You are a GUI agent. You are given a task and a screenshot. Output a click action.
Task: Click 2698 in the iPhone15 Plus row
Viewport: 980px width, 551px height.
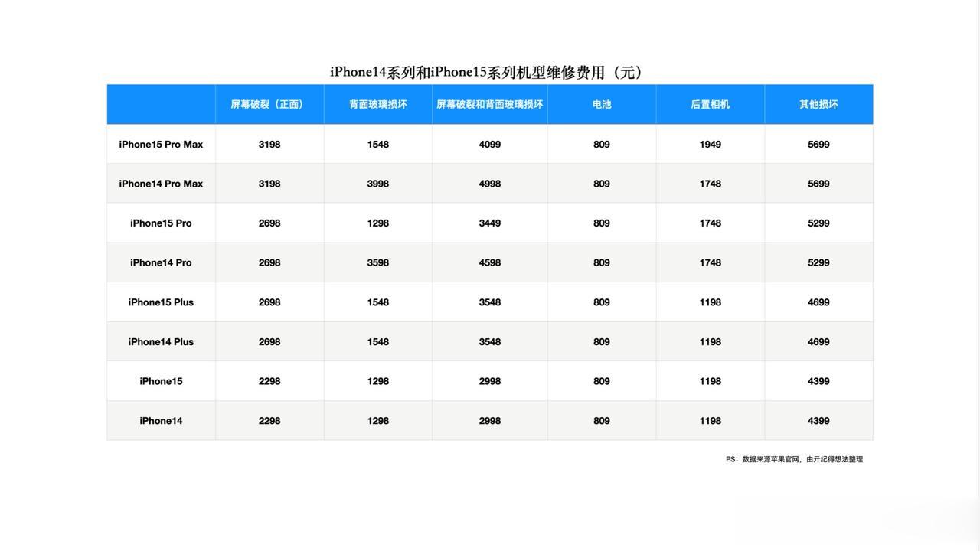click(269, 302)
